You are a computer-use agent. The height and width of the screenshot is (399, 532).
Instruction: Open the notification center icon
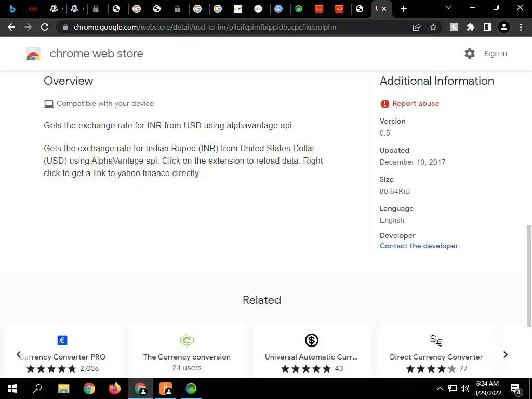(515, 389)
